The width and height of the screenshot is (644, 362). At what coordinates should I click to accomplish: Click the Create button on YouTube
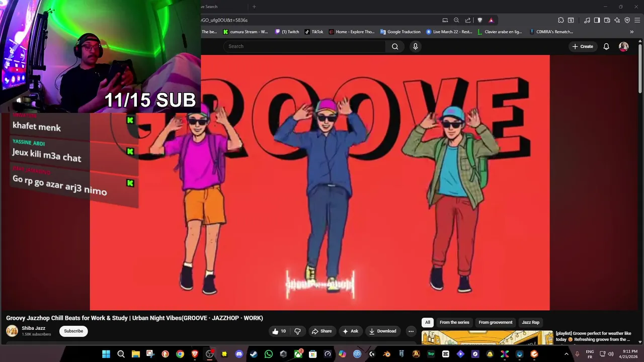[582, 46]
